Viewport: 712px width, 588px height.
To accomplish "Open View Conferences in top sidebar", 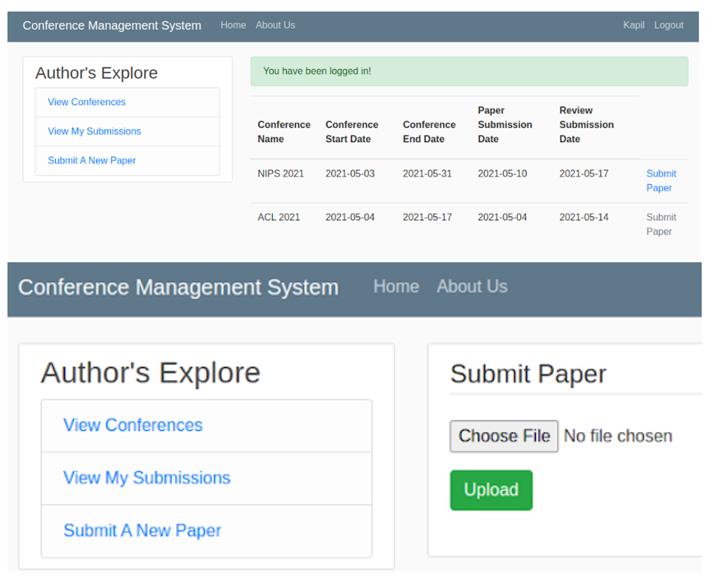I will coord(86,102).
